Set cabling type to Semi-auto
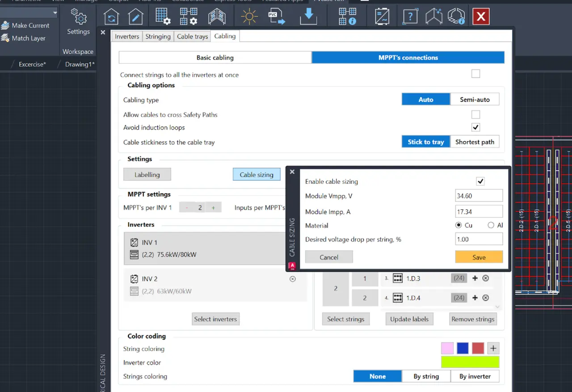The width and height of the screenshot is (572, 392). tap(475, 99)
